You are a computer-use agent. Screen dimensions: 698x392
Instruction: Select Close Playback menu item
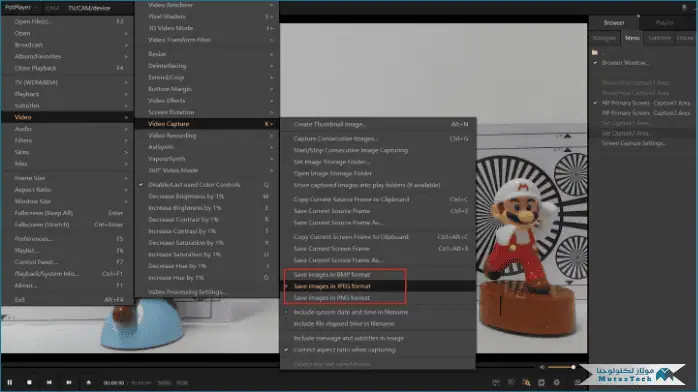68,68
